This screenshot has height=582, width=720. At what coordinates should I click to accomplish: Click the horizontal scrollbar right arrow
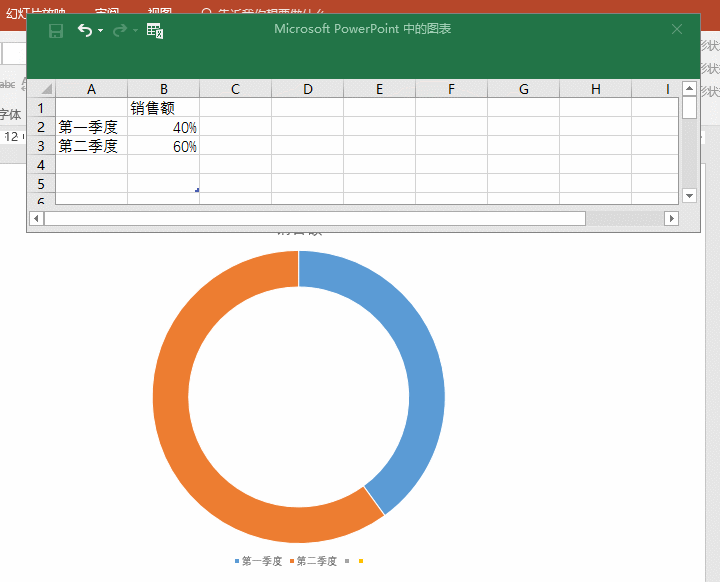[x=671, y=218]
